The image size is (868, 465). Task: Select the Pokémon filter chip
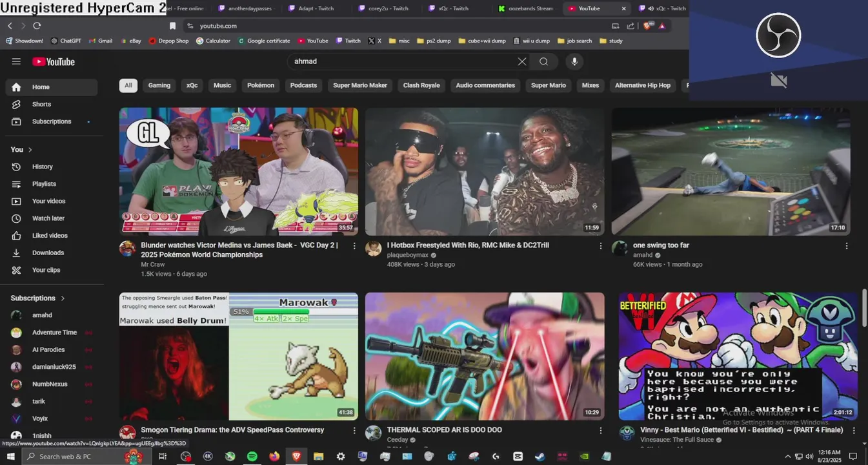click(261, 85)
